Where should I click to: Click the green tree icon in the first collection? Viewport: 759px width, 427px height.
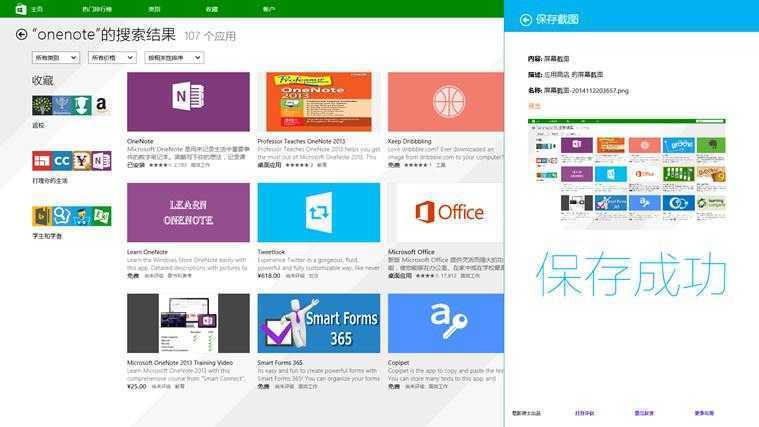pyautogui.click(x=42, y=105)
